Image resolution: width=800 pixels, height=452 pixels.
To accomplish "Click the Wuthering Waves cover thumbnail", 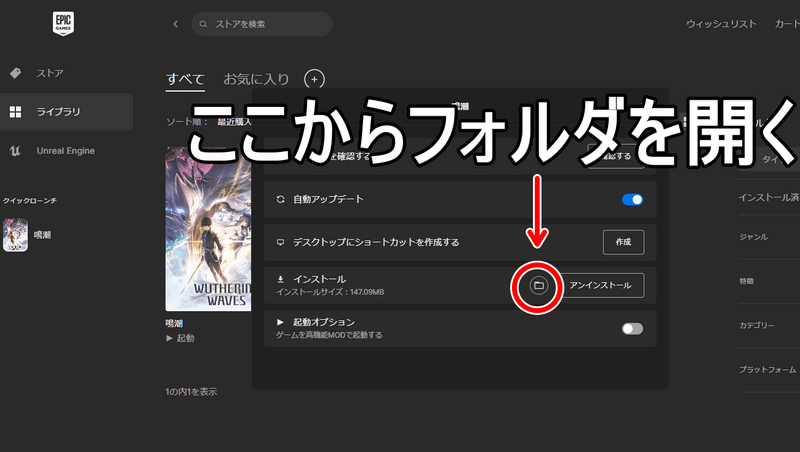I will [208, 230].
